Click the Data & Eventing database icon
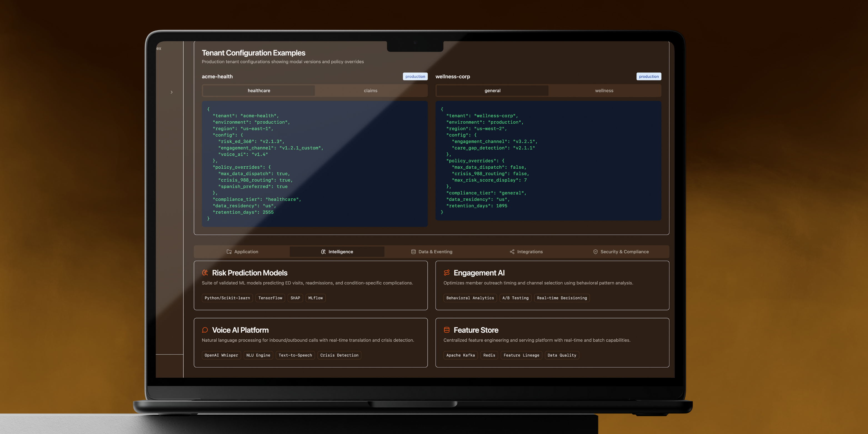The height and width of the screenshot is (434, 868). pos(413,252)
